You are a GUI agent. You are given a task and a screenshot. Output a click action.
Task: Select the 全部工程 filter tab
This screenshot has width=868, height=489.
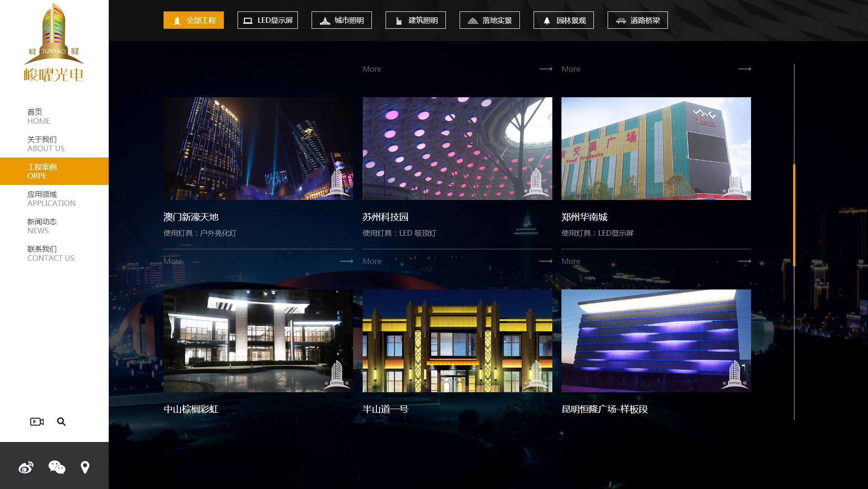pyautogui.click(x=194, y=20)
